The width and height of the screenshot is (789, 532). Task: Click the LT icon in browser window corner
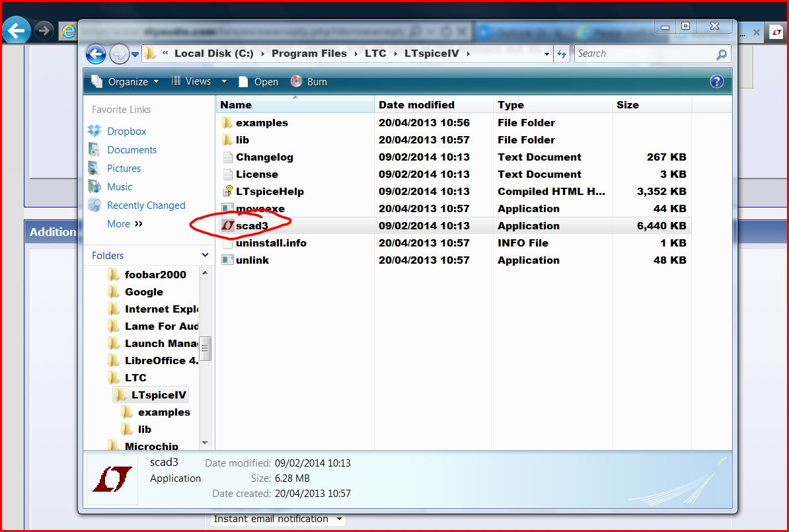tap(776, 32)
